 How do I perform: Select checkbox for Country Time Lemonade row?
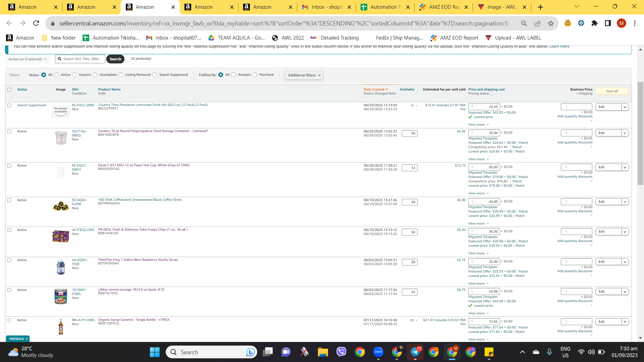9,105
